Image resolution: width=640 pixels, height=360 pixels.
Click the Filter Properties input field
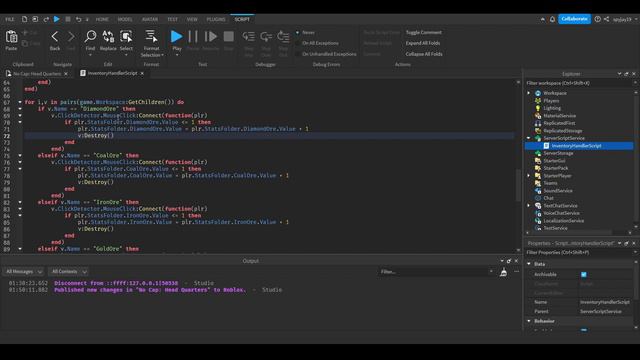coord(578,253)
